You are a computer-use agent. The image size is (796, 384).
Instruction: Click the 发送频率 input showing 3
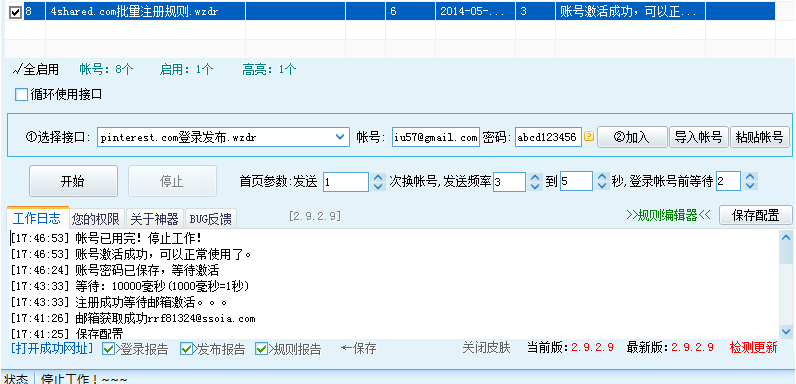(x=509, y=182)
